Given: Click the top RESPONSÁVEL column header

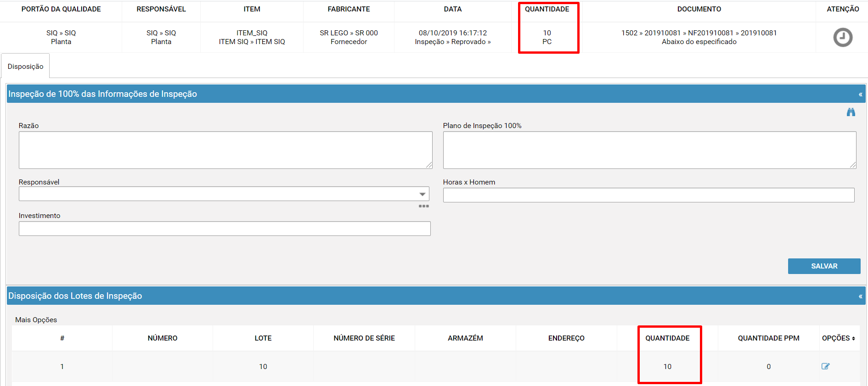Looking at the screenshot, I should click(161, 9).
